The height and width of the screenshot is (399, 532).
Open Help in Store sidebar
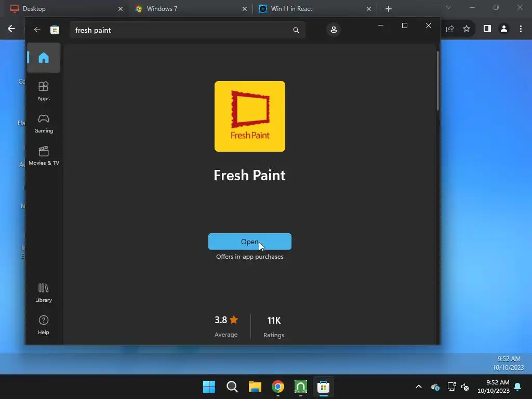44,325
